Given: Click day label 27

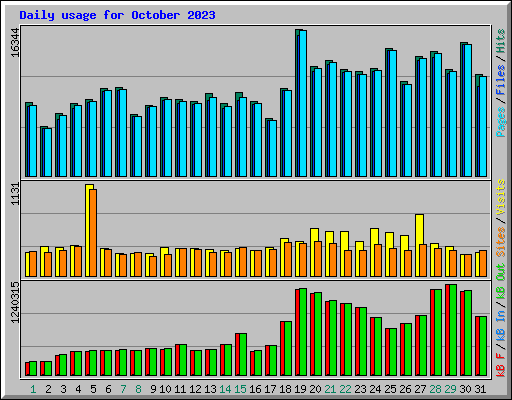Looking at the screenshot, I should pyautogui.click(x=420, y=389).
